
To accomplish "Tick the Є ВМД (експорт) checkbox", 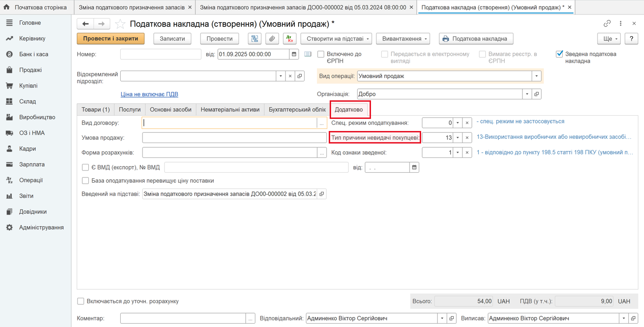I will pyautogui.click(x=85, y=167).
